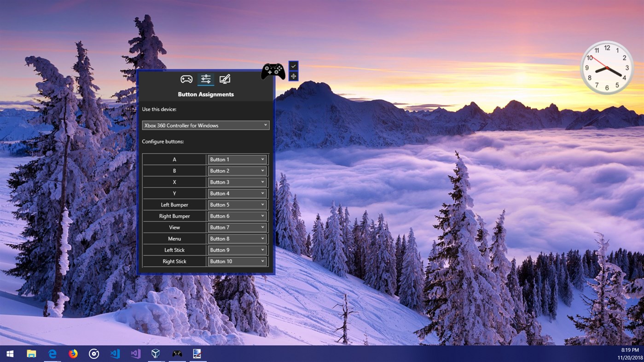
Task: Click the large black controller gadget icon
Action: (x=273, y=71)
